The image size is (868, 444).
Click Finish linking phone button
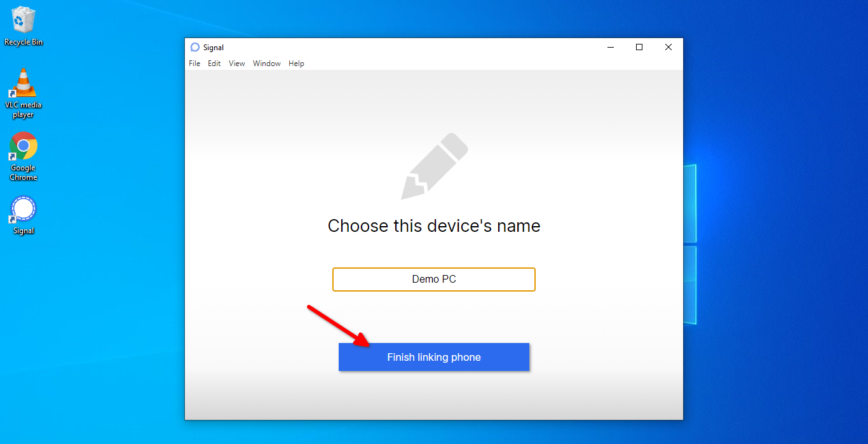pos(434,357)
